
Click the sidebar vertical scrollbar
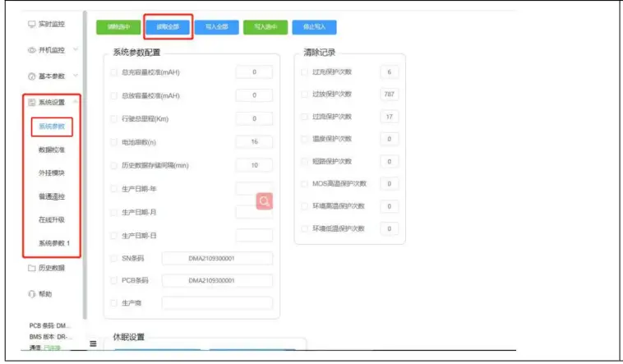[85, 165]
